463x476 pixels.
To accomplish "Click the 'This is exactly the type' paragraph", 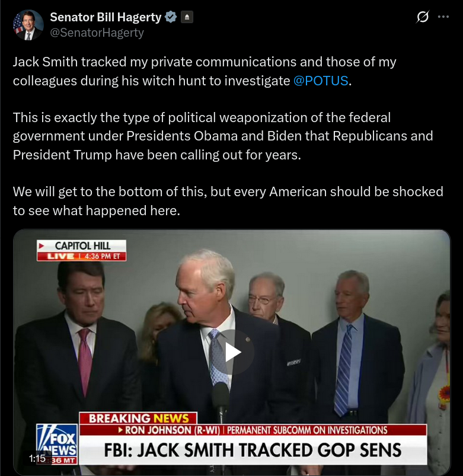I will point(223,136).
